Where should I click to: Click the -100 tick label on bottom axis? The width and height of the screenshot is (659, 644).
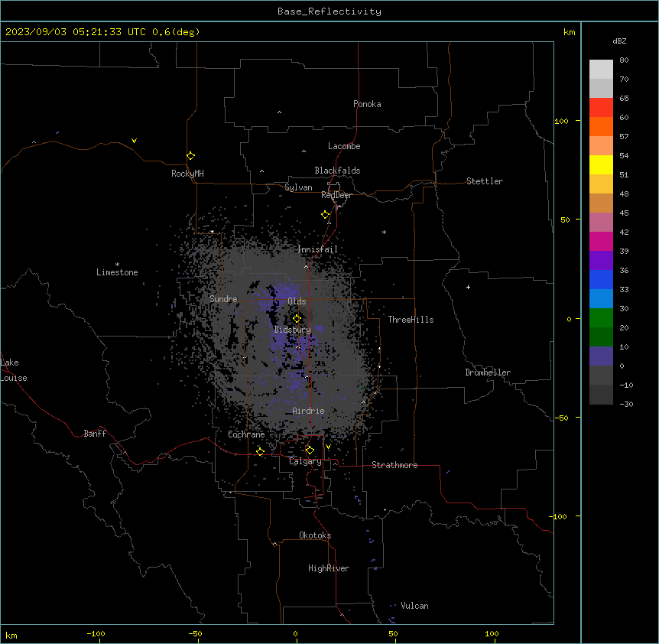96,634
